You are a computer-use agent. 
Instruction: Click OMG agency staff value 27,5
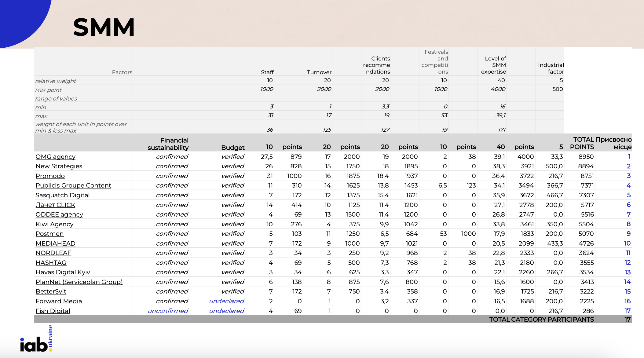pos(267,157)
